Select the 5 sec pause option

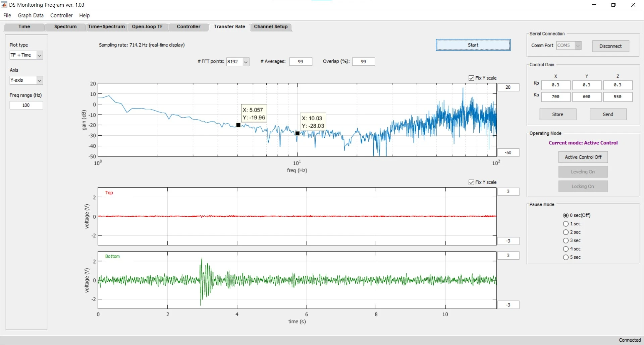point(566,257)
